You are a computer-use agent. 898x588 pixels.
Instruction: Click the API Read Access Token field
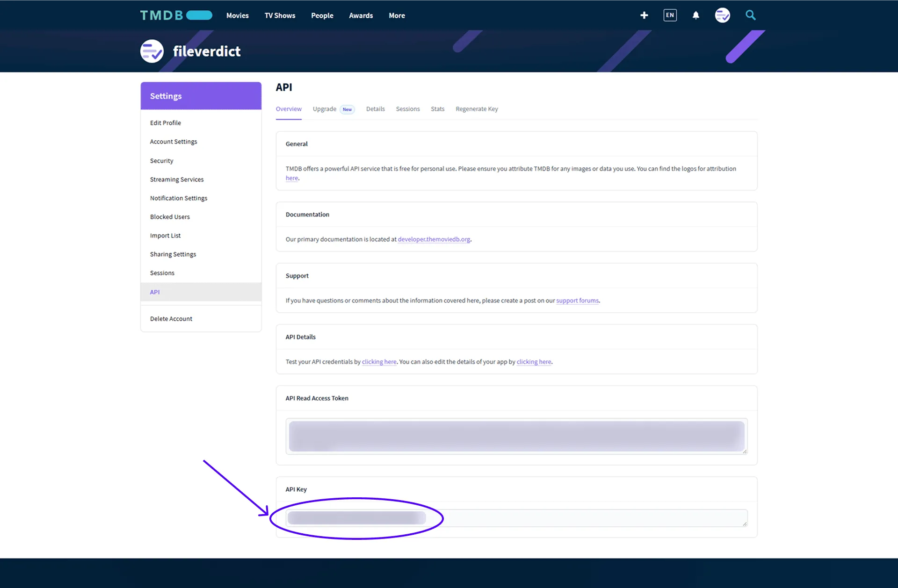(x=516, y=436)
